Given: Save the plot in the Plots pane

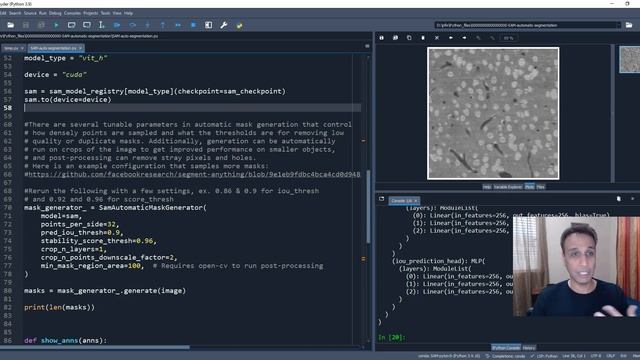Looking at the screenshot, I should pos(382,38).
